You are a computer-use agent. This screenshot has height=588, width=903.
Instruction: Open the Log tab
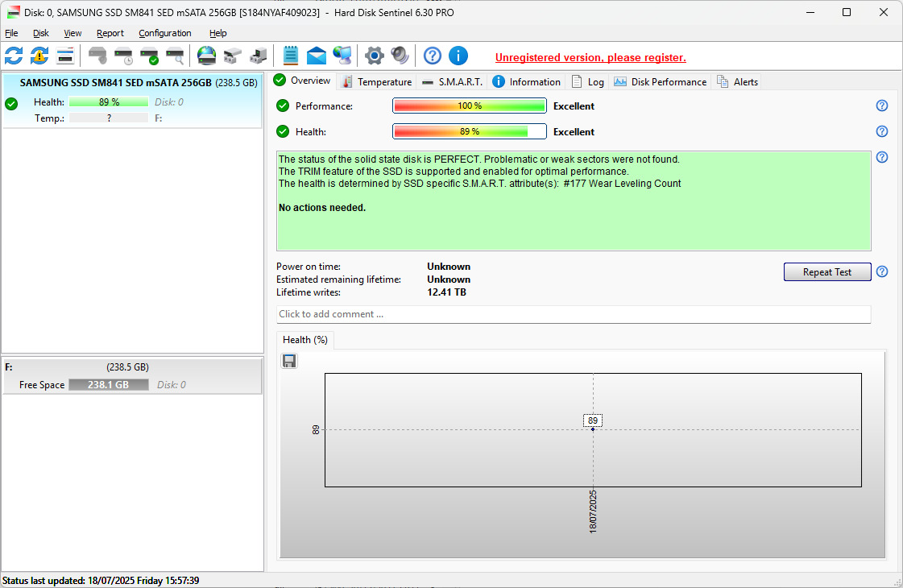pyautogui.click(x=588, y=82)
